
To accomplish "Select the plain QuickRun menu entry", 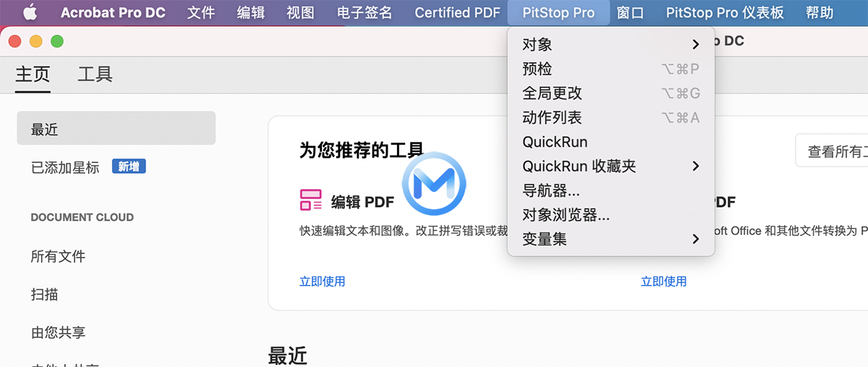I will (x=611, y=142).
